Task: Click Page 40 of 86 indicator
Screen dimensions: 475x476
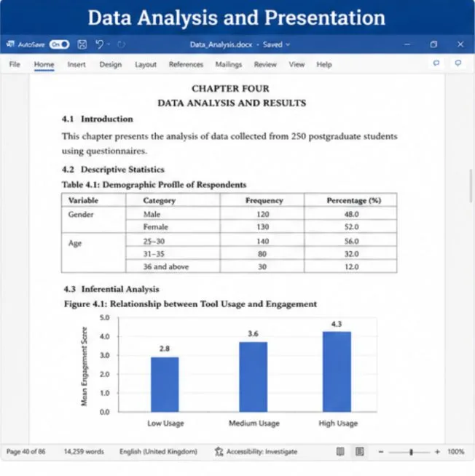Action: [x=25, y=451]
